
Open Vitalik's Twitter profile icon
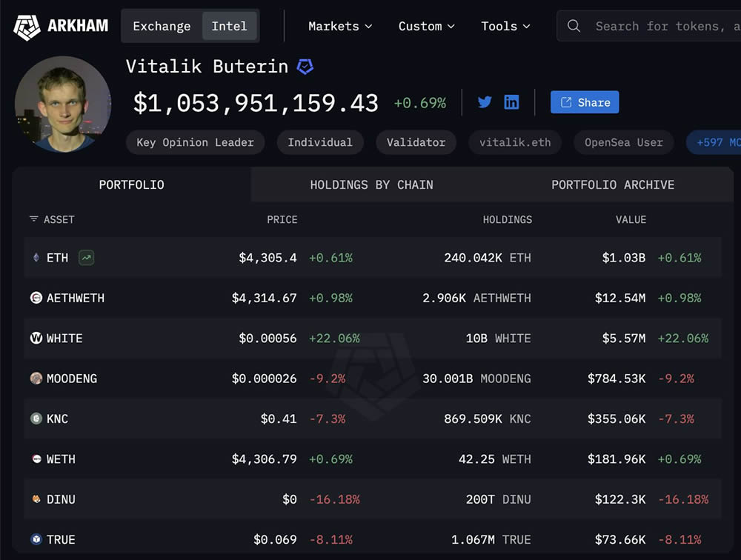click(485, 102)
